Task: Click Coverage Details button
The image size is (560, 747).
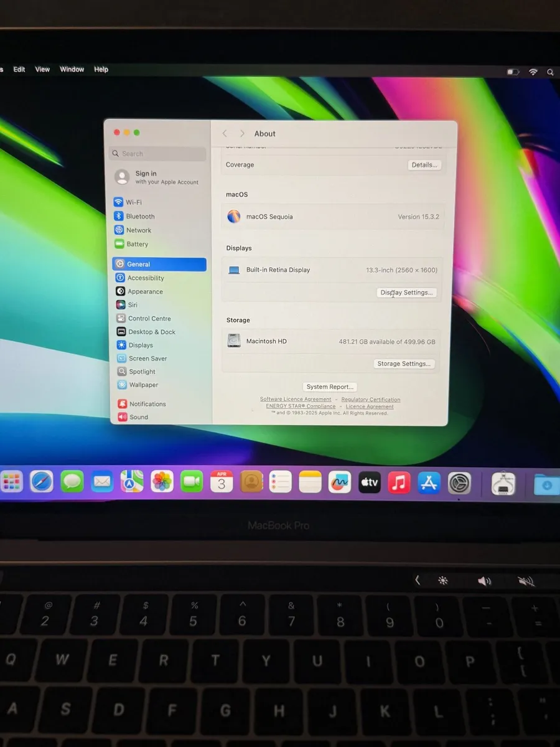Action: (x=424, y=165)
